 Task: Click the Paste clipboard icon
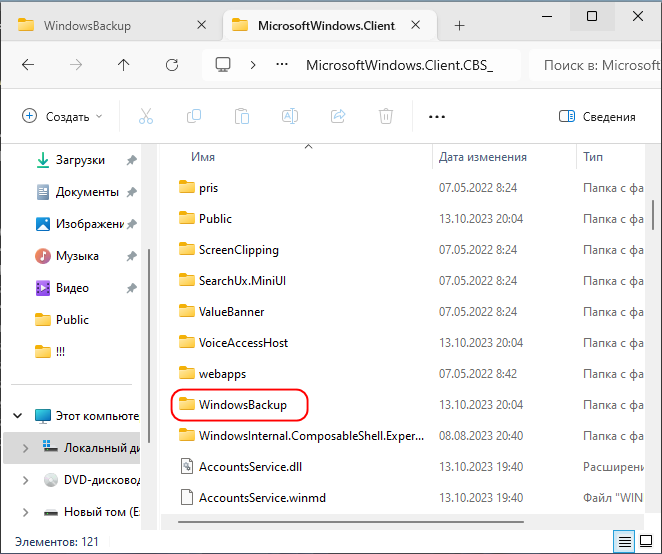pyautogui.click(x=242, y=116)
